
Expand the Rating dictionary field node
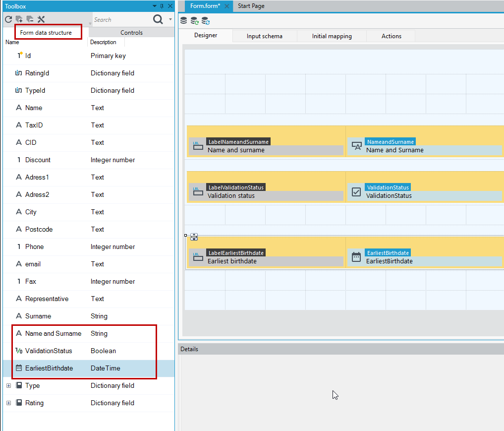[x=9, y=403]
